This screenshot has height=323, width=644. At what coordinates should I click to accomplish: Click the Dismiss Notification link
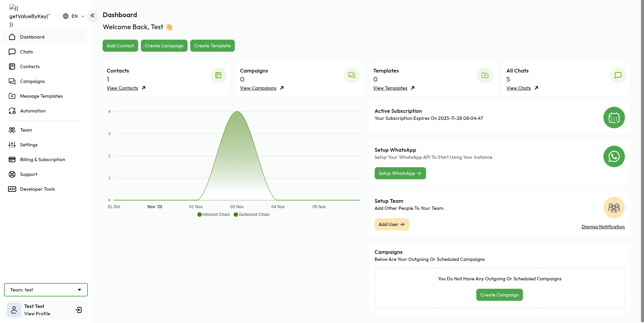[x=603, y=227]
